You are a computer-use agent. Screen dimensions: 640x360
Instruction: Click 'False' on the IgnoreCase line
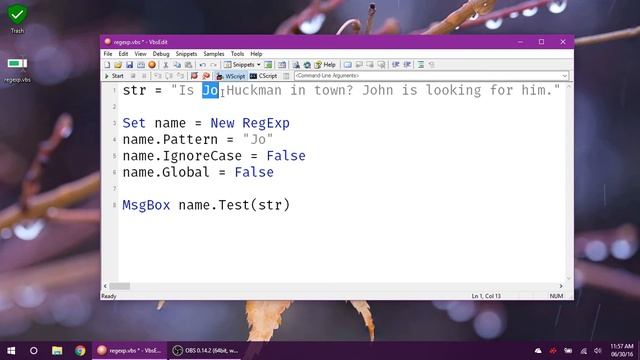tap(286, 156)
